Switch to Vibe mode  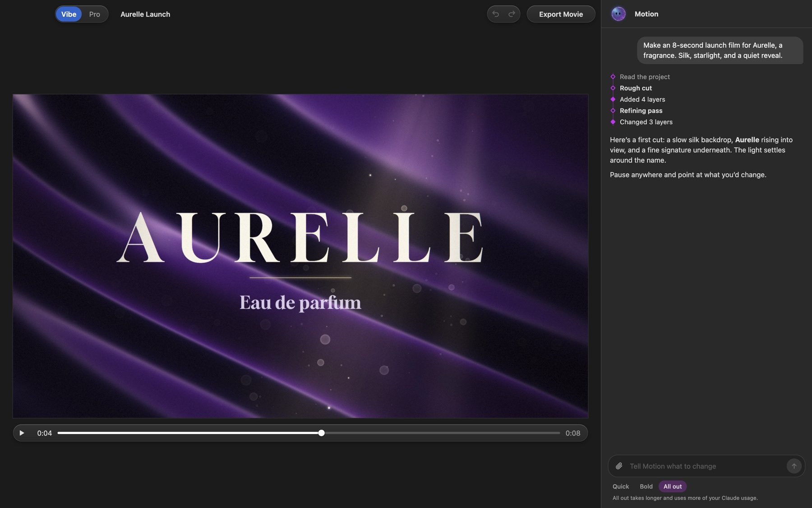click(x=69, y=14)
